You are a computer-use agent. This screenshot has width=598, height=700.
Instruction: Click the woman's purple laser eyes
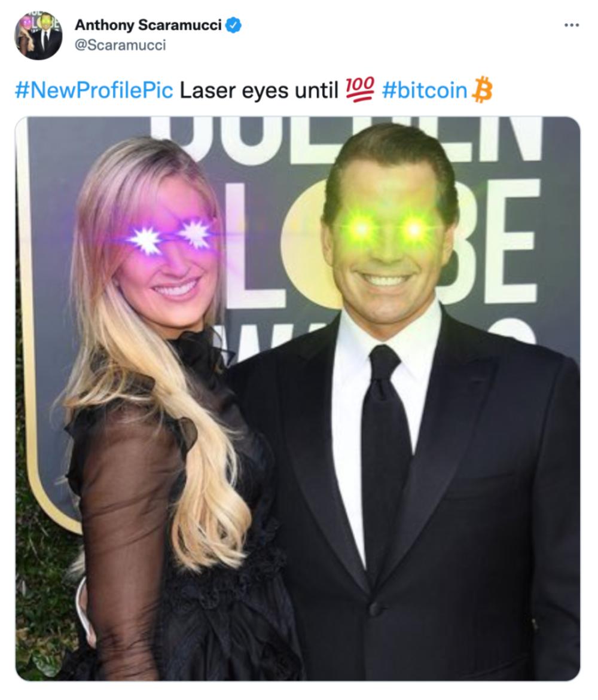pyautogui.click(x=170, y=236)
